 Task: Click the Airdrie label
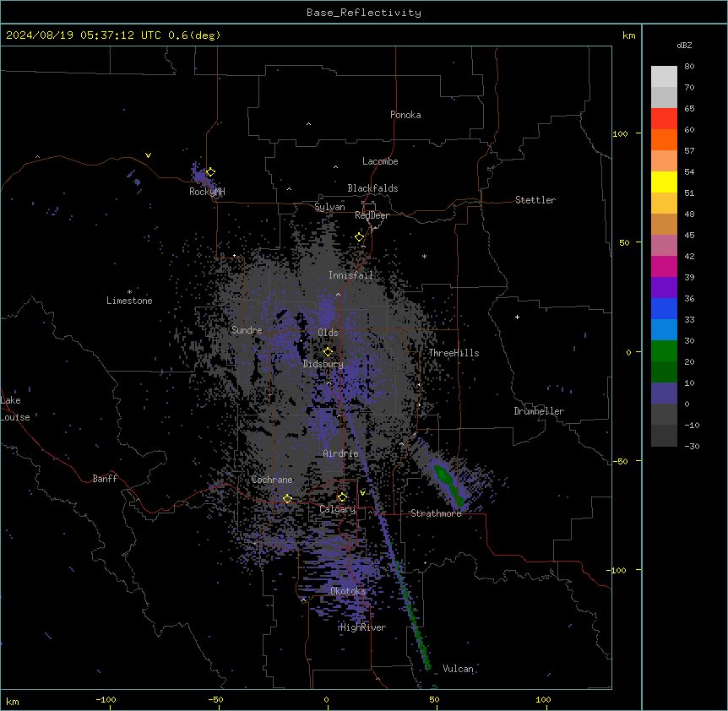pos(340,453)
